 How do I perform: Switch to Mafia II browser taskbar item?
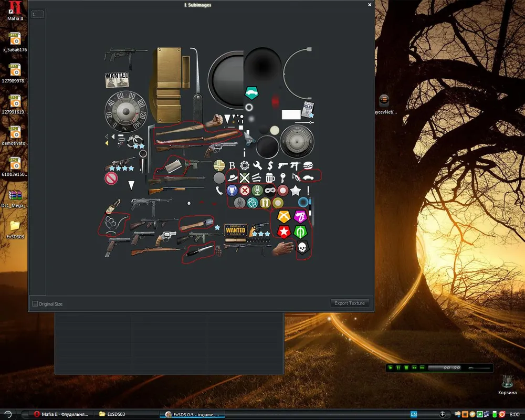coord(60,414)
